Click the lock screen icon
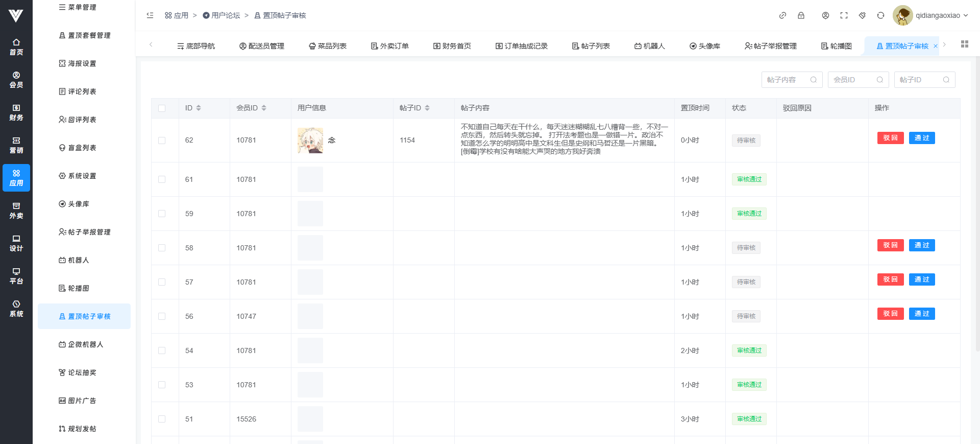 click(801, 15)
